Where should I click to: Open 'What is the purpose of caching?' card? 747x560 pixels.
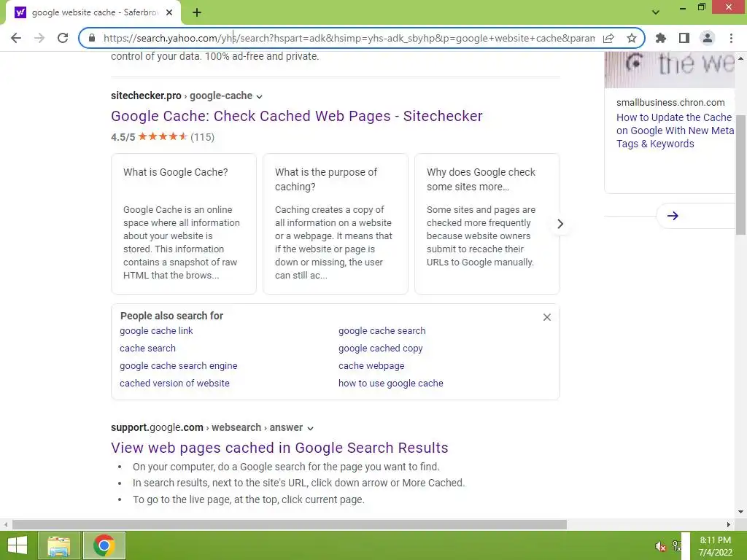pos(336,224)
